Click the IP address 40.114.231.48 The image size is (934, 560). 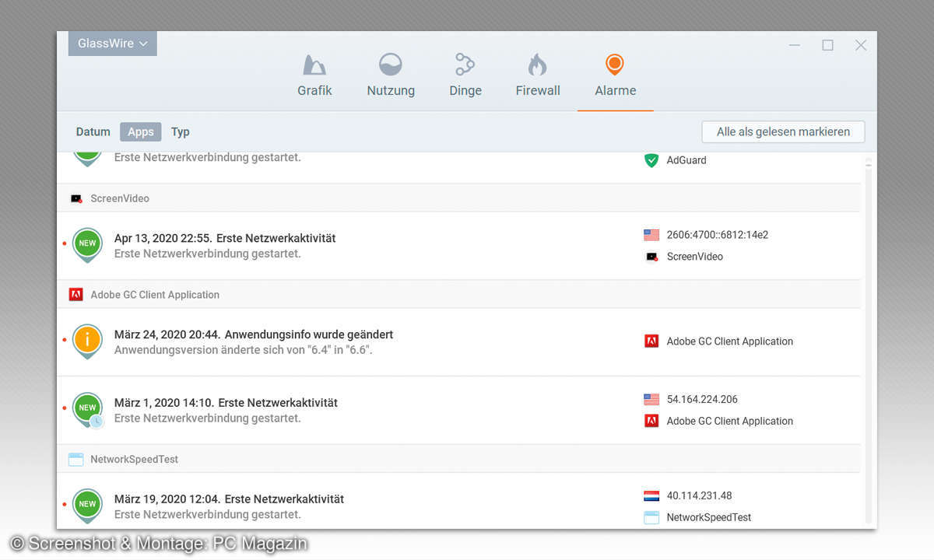pyautogui.click(x=700, y=496)
